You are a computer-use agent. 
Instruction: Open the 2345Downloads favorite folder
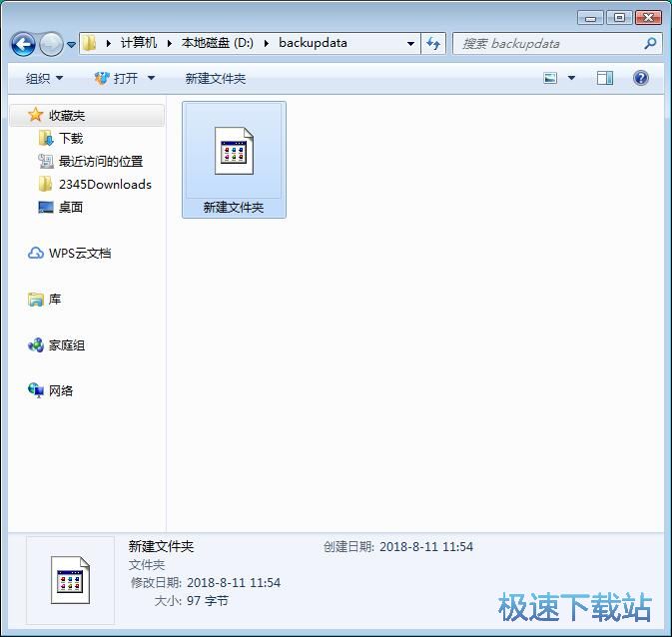click(x=106, y=185)
